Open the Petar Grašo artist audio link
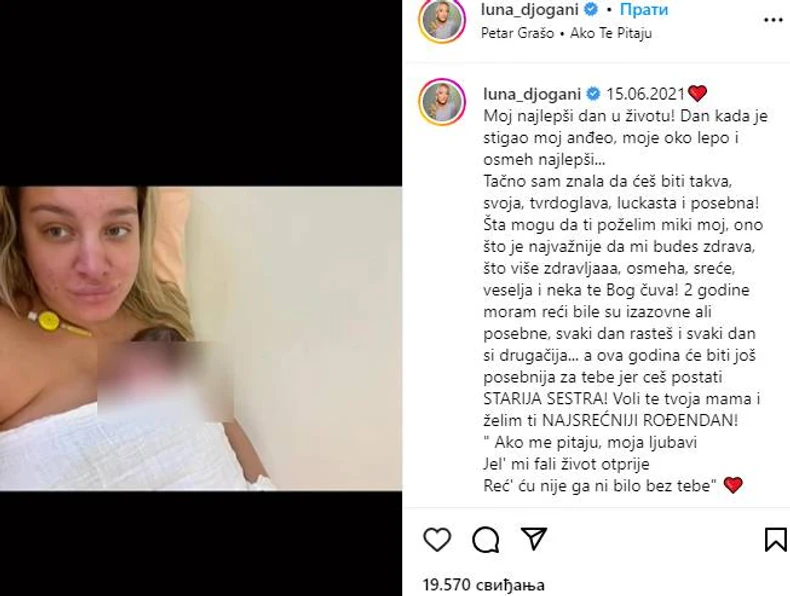790x596 pixels. pos(517,33)
